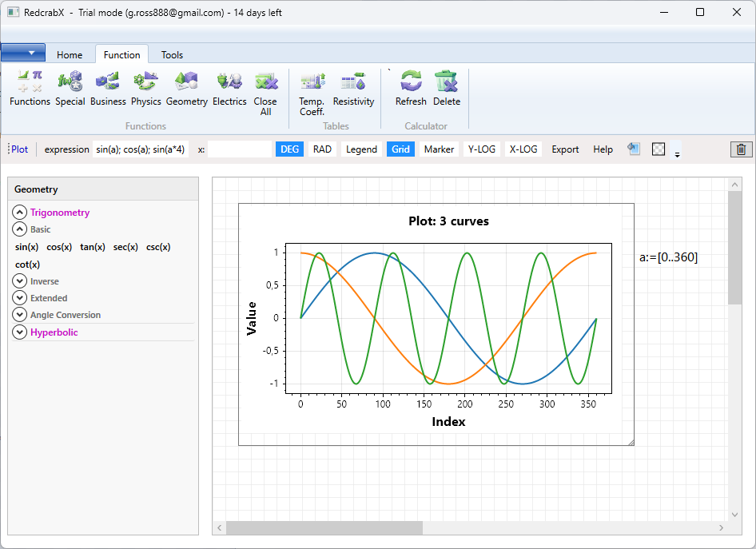Image resolution: width=756 pixels, height=549 pixels.
Task: Open the blue application menu dropdown
Action: [x=23, y=53]
